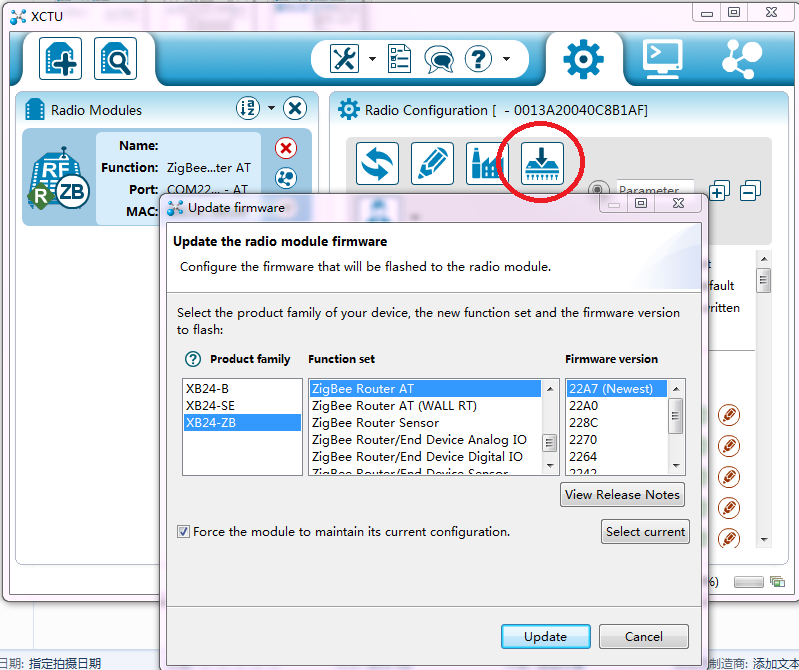Select the ZigBee radio module thumbnail

tap(59, 177)
